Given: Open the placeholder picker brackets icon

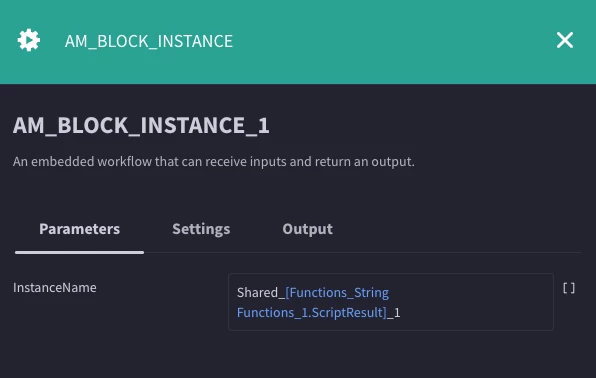Looking at the screenshot, I should click(x=569, y=288).
